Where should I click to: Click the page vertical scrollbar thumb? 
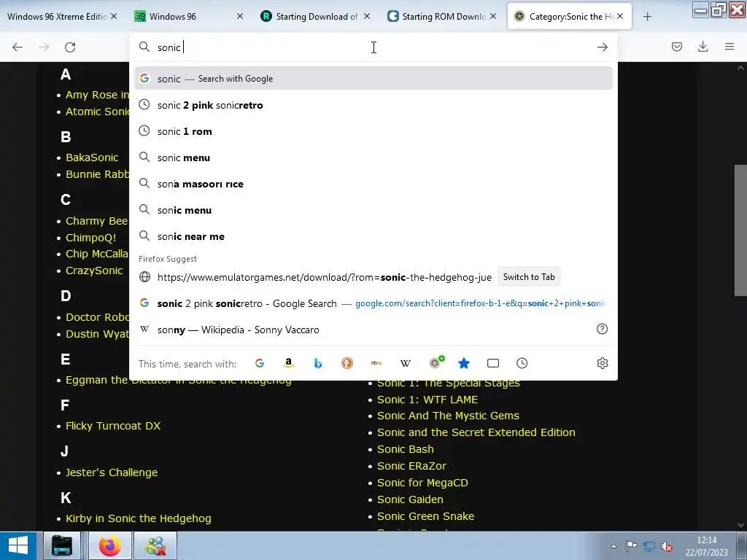tap(740, 230)
